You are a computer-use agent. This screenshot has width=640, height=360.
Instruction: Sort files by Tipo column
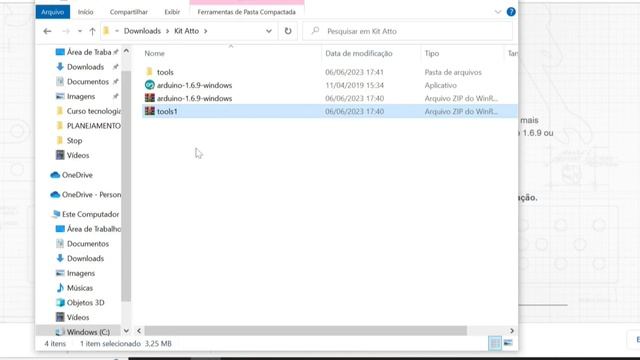click(x=432, y=53)
